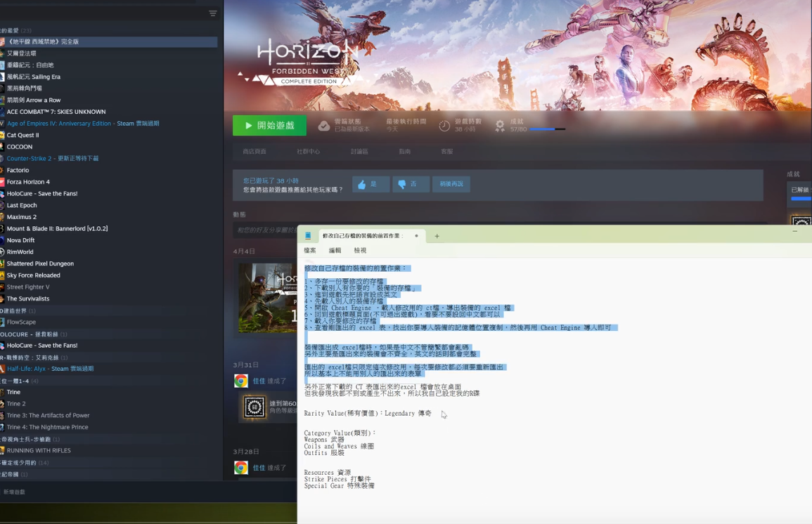Select Factorio in the library list

(x=18, y=170)
